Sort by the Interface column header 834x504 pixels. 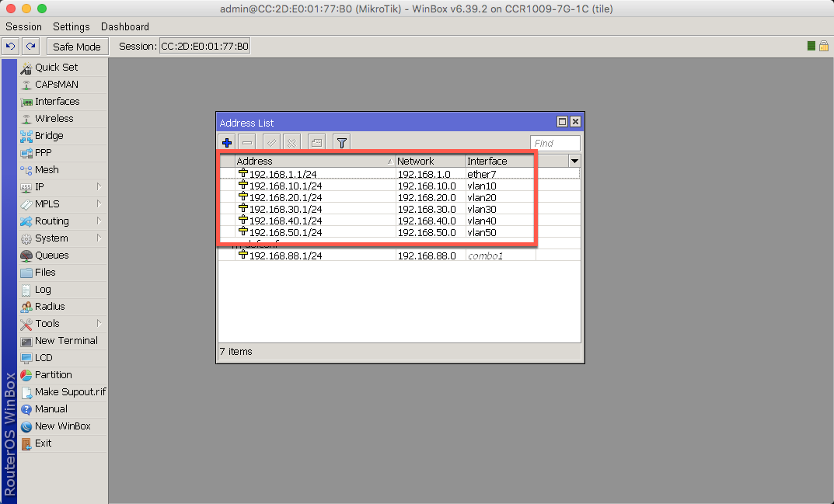[500, 161]
